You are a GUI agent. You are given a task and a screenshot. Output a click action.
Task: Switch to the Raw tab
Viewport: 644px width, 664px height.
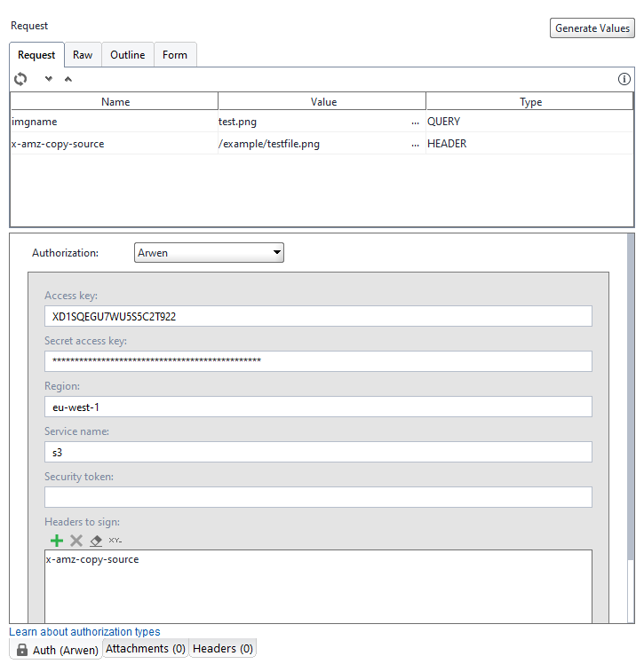point(83,55)
